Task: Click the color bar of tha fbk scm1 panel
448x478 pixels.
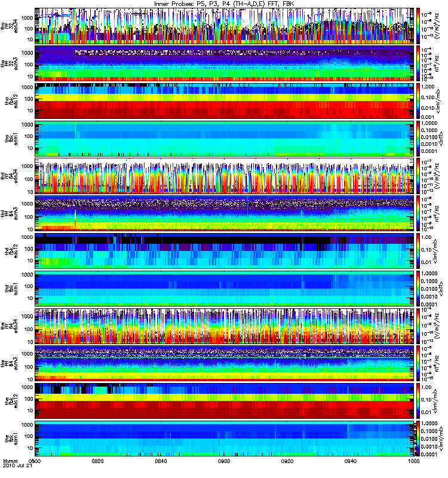Action: [418, 139]
